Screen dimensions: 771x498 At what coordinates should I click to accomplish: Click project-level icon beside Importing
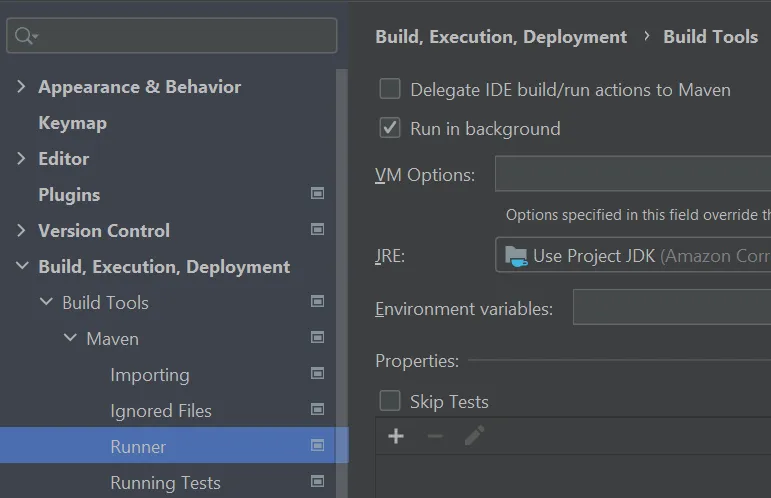tap(318, 374)
